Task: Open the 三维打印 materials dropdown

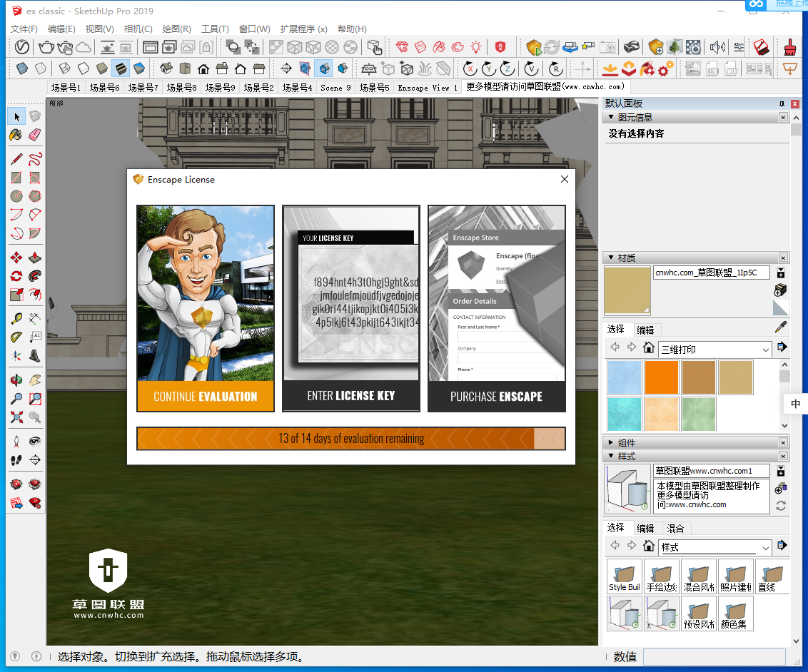Action: 714,350
